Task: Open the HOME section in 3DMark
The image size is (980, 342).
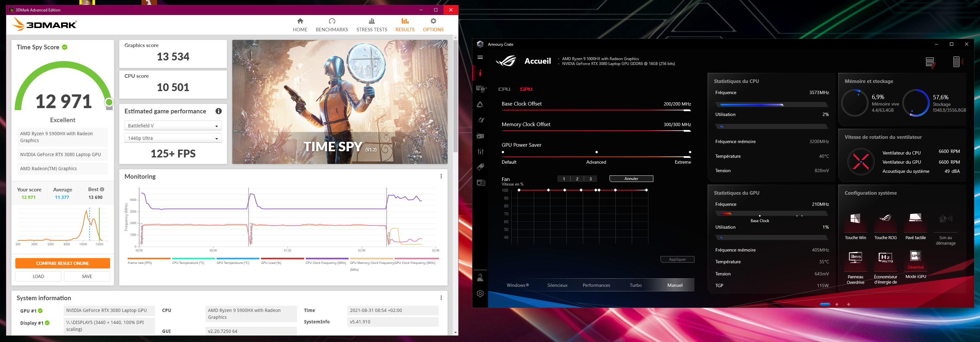Action: [300, 25]
